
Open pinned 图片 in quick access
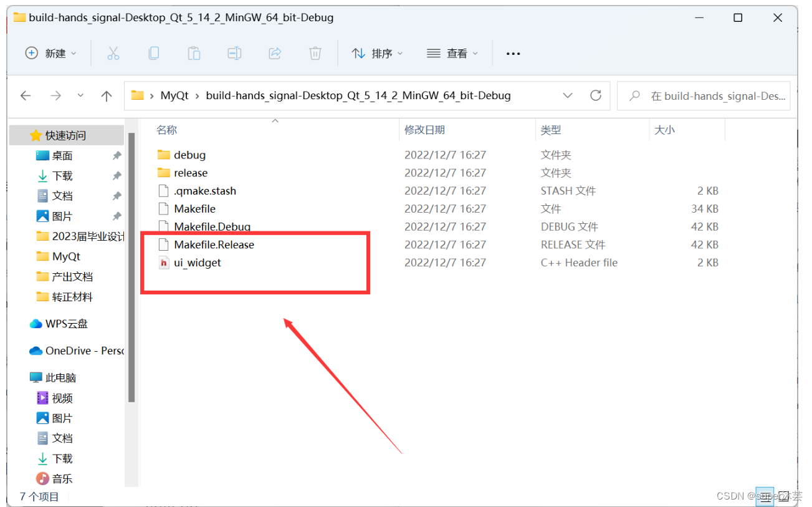coord(62,216)
